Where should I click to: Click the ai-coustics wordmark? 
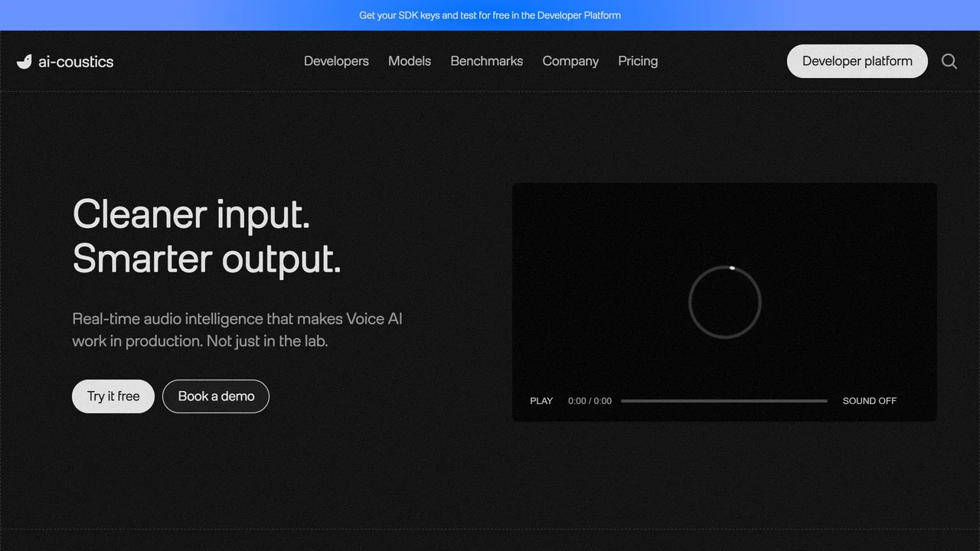pos(76,61)
